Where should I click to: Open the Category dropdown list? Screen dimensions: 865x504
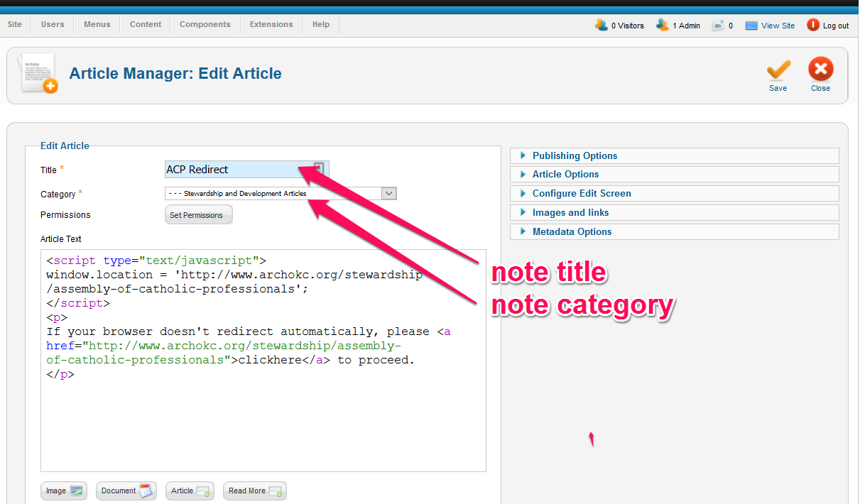tap(281, 193)
